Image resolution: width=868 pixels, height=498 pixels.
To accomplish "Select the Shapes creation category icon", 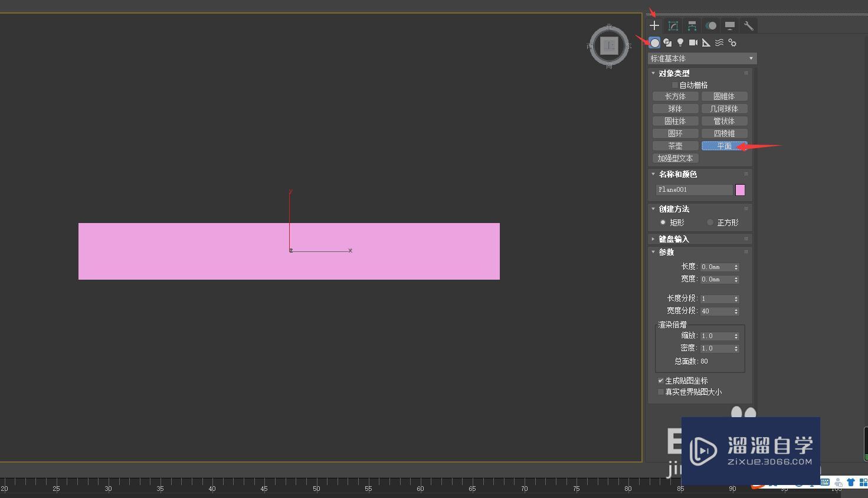I will (x=667, y=42).
